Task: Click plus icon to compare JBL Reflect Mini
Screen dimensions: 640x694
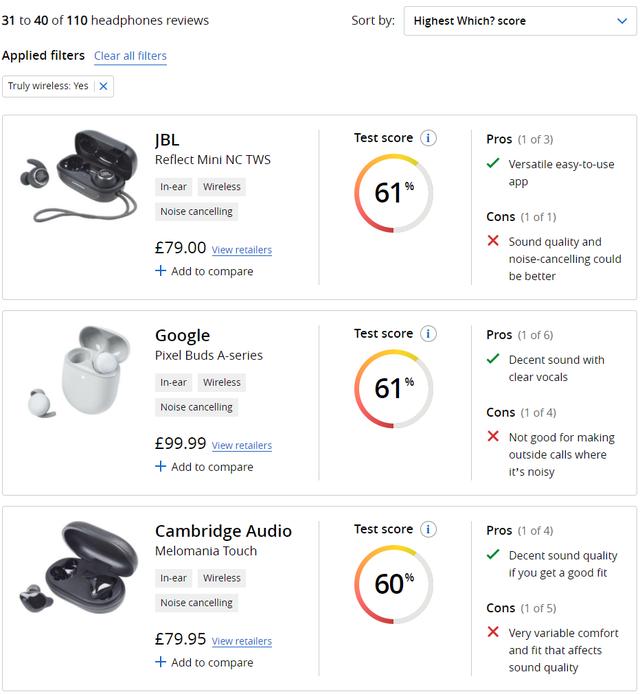Action: click(160, 271)
